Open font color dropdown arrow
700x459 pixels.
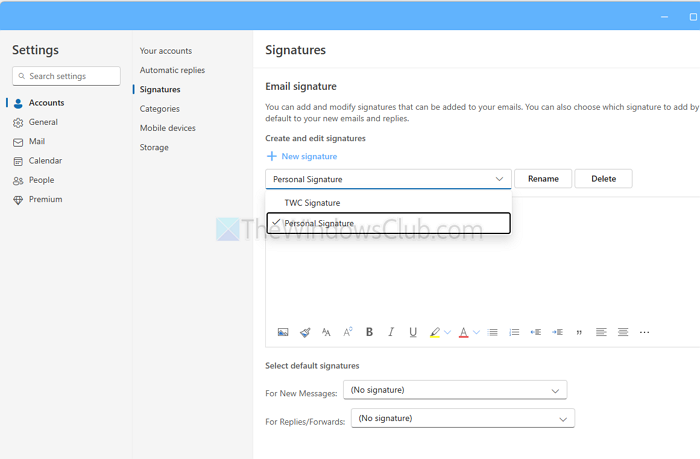tap(476, 332)
